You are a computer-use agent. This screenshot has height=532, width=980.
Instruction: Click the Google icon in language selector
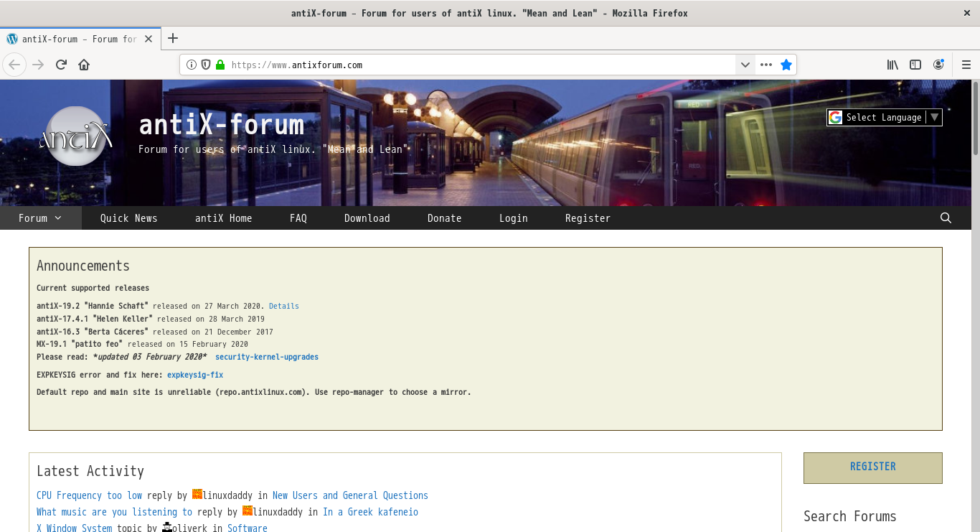click(x=835, y=117)
